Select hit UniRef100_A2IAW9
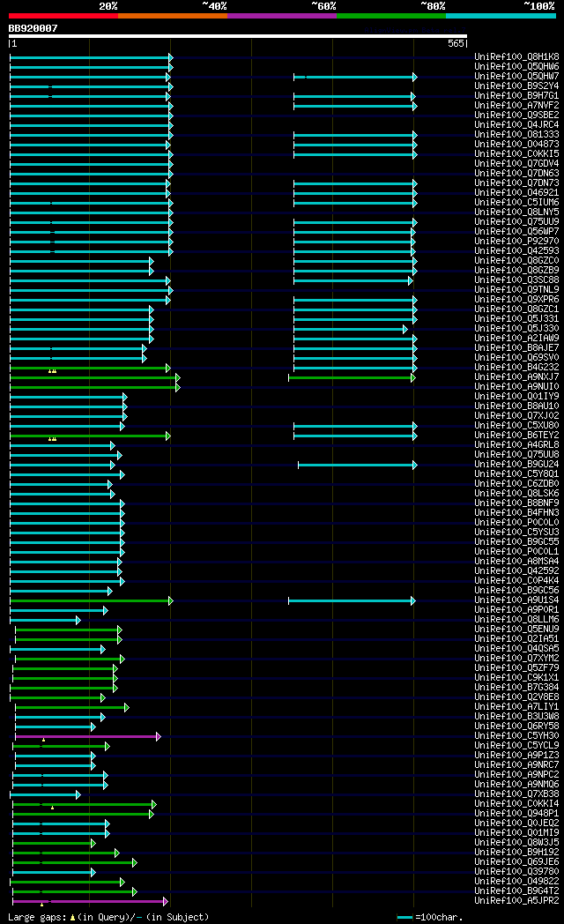564x924 pixels. (517, 339)
